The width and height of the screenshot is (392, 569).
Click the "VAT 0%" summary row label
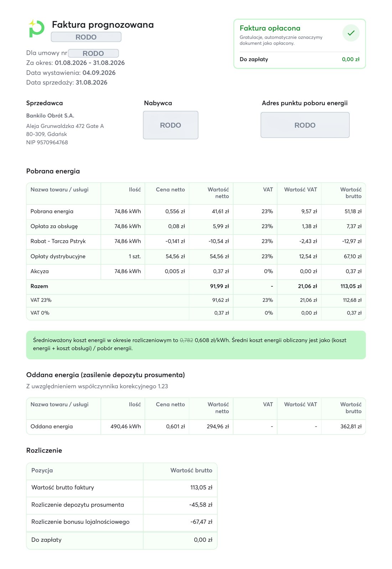(40, 313)
